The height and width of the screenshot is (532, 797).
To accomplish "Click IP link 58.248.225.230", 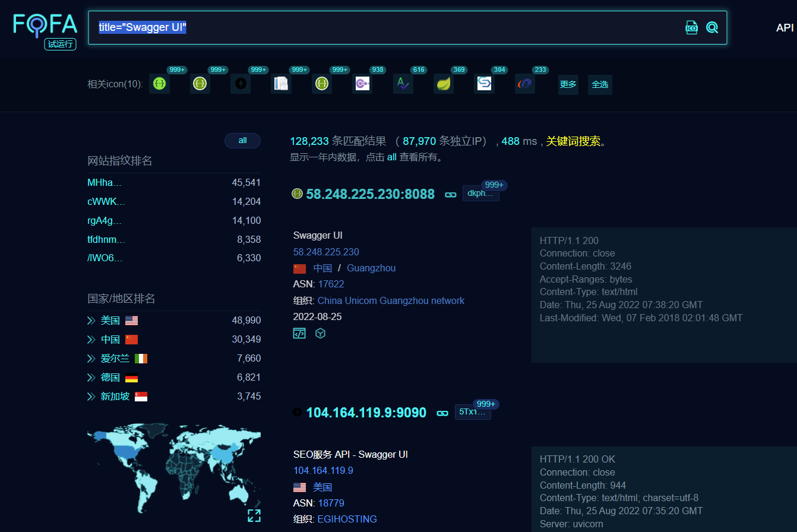I will click(x=326, y=252).
